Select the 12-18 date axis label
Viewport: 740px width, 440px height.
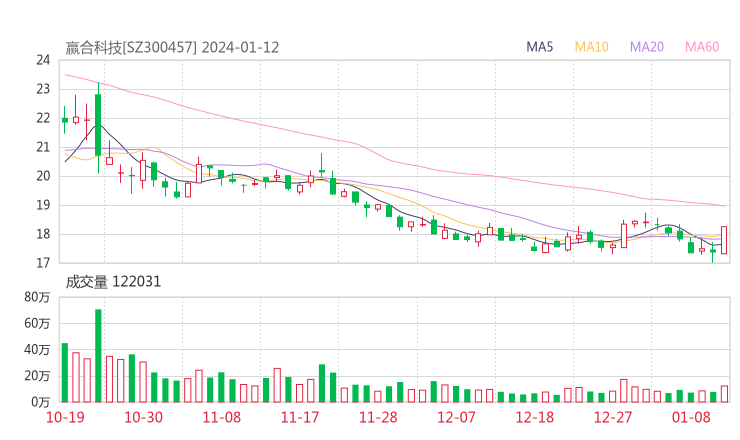click(535, 417)
